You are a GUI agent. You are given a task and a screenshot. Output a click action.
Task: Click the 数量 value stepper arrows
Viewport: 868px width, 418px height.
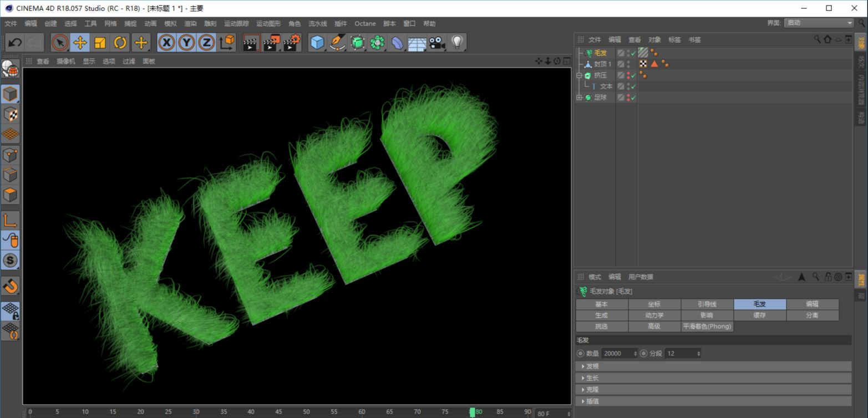click(x=636, y=353)
